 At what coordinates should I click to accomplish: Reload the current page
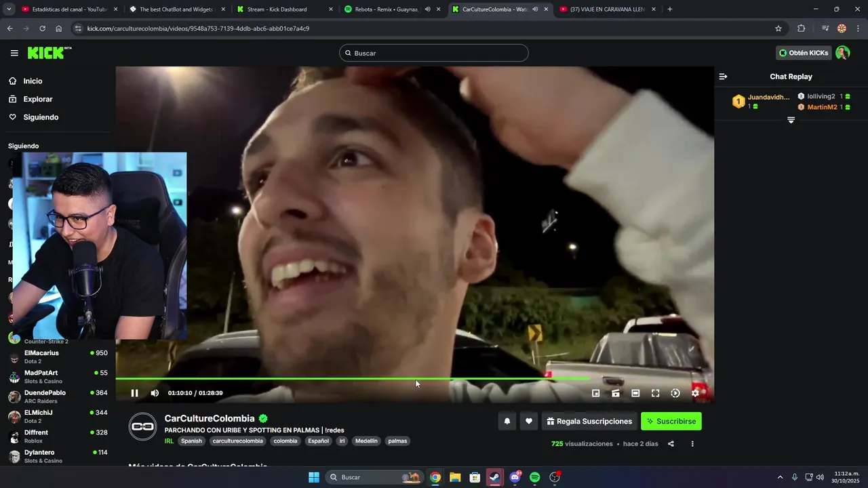[x=42, y=28]
